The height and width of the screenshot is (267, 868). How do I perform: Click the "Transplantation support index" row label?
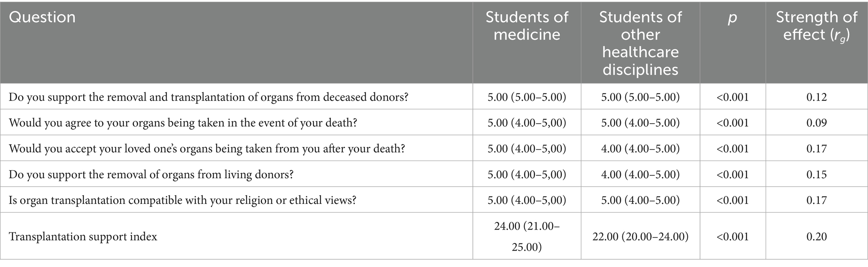83,237
